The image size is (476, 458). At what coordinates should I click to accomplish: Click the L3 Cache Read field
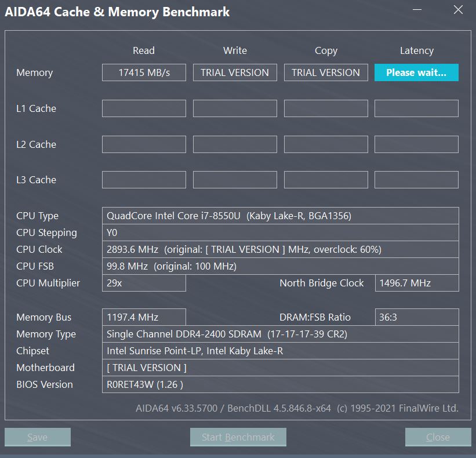(x=144, y=180)
